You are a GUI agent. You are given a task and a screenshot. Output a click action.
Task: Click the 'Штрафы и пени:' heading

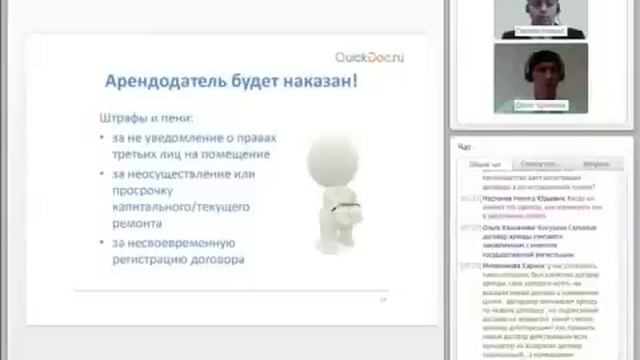pyautogui.click(x=146, y=118)
